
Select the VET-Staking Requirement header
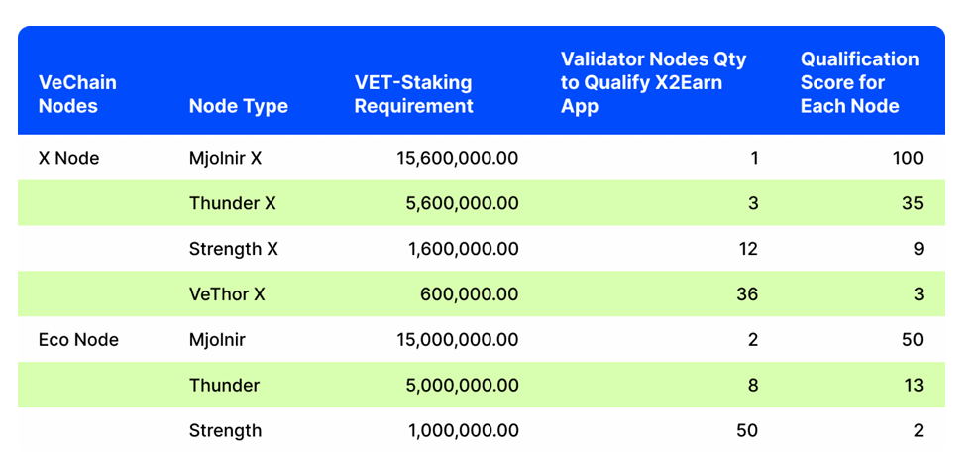pyautogui.click(x=413, y=94)
